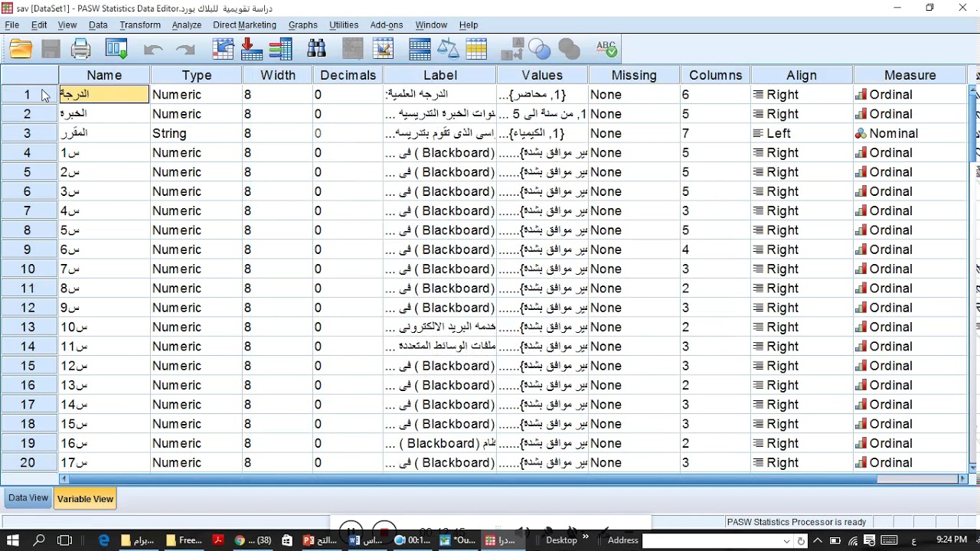Select the Variable View tab
980x551 pixels.
pos(85,499)
